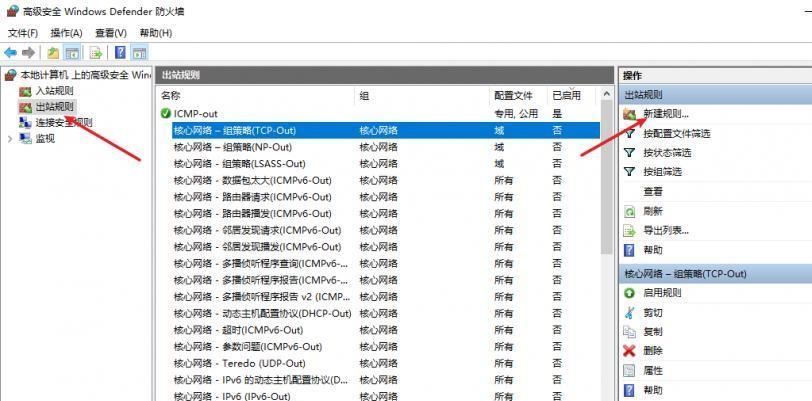Select 出站规则 in the tree

[54, 107]
